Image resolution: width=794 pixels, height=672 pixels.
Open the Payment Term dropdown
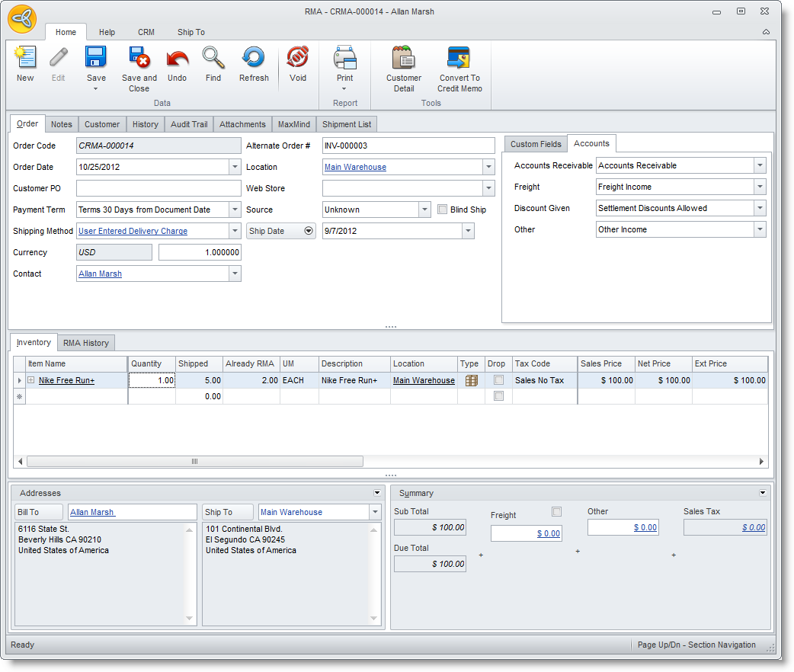(234, 210)
